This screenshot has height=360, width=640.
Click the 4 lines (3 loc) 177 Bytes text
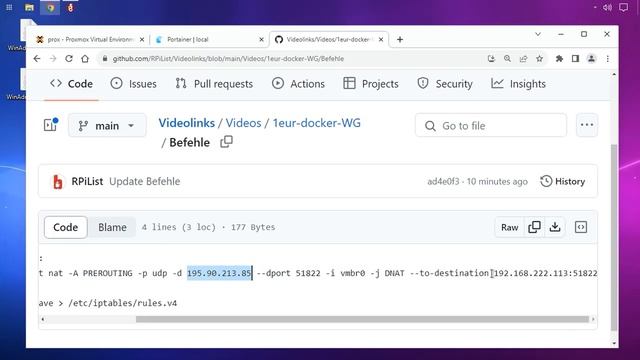[x=208, y=227]
